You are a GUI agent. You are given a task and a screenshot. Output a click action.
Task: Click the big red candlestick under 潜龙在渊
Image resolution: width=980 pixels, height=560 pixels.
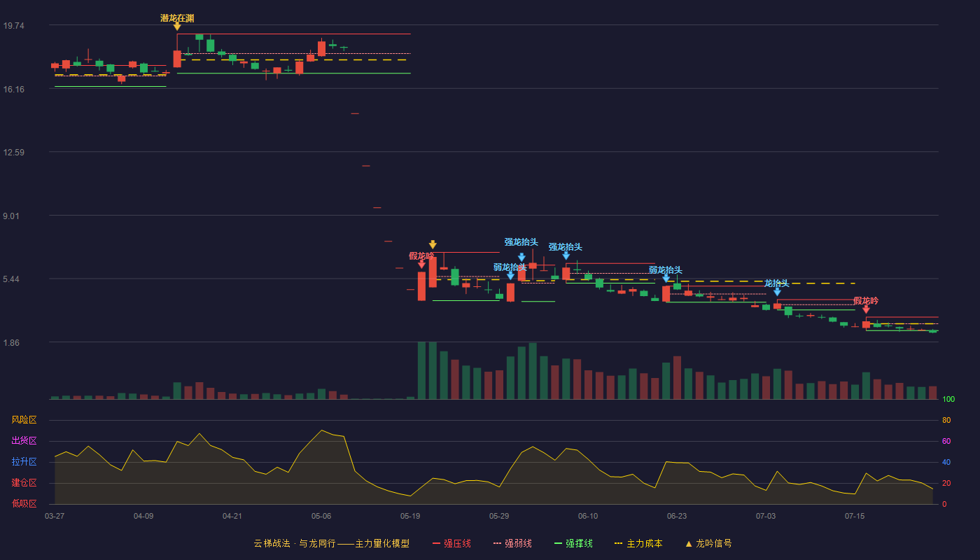tap(177, 58)
